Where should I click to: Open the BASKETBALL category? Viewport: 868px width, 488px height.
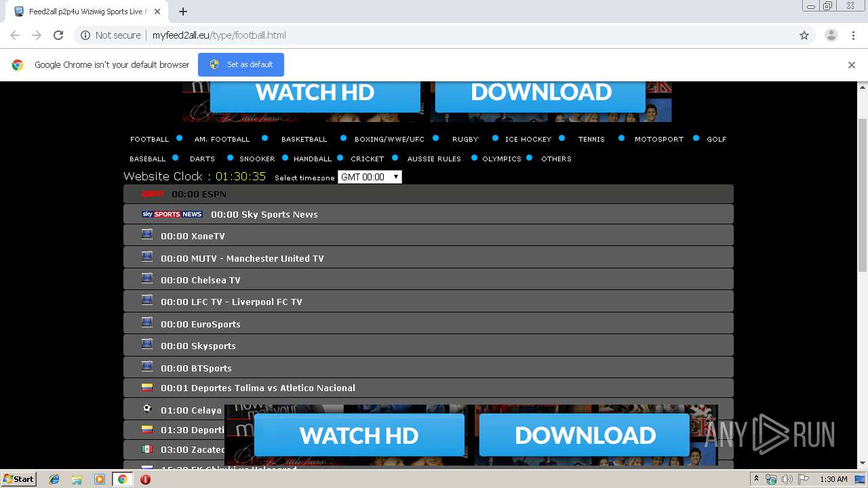click(304, 139)
